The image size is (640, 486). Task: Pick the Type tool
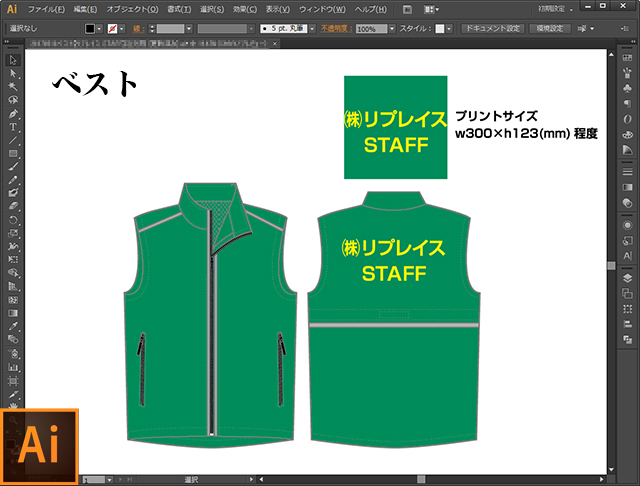13,127
